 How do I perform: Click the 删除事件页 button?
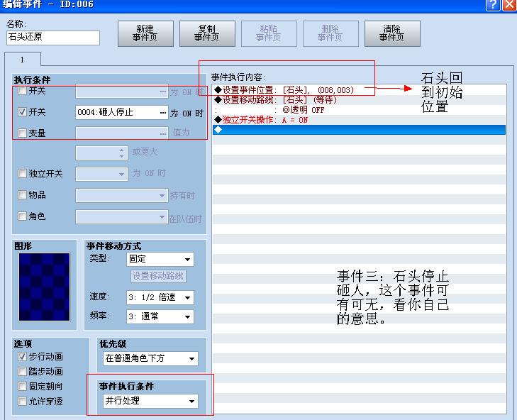pos(330,33)
